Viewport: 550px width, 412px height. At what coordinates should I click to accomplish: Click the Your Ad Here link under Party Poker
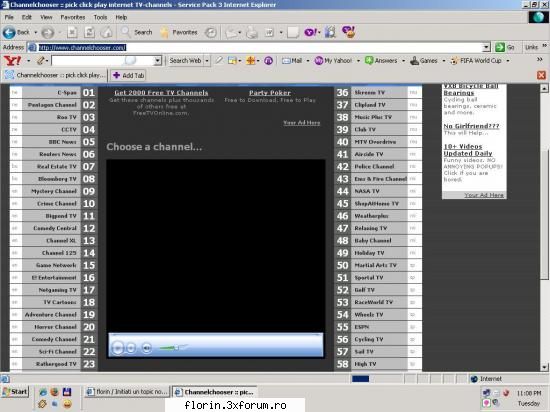click(x=302, y=123)
